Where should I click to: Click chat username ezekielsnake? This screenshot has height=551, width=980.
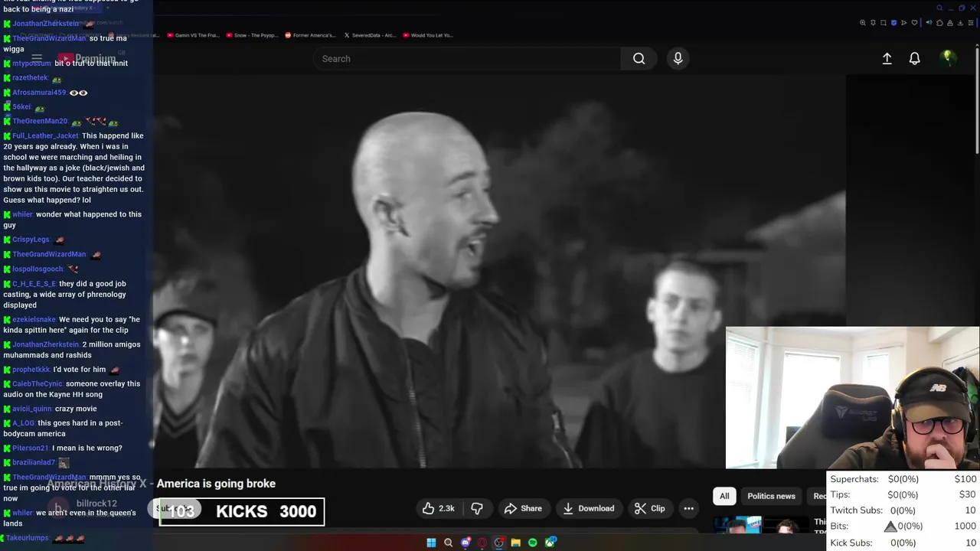click(34, 319)
